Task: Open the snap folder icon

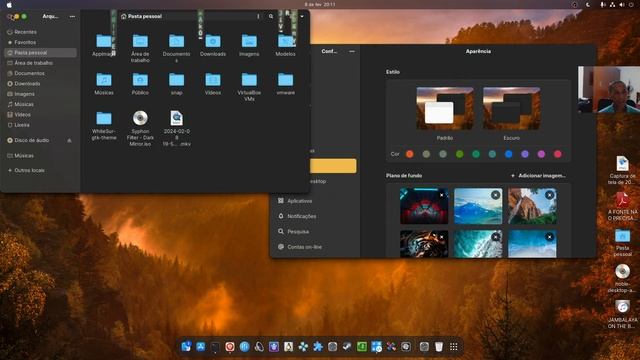Action: pyautogui.click(x=176, y=80)
